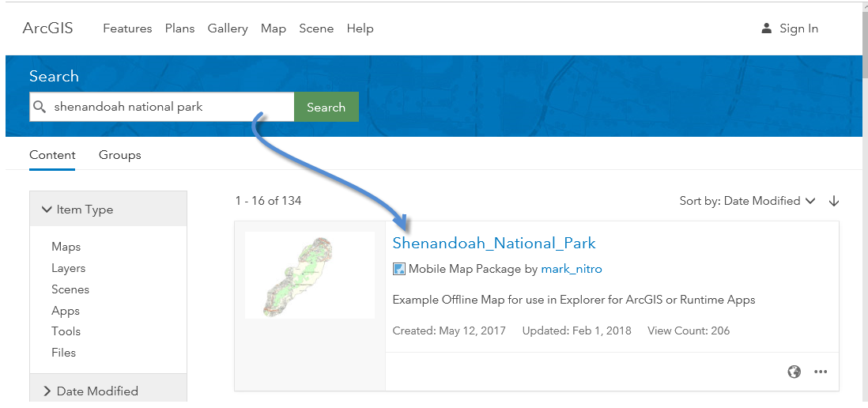Switch to the Content tab
Screen dimensions: 868x408
coord(52,155)
